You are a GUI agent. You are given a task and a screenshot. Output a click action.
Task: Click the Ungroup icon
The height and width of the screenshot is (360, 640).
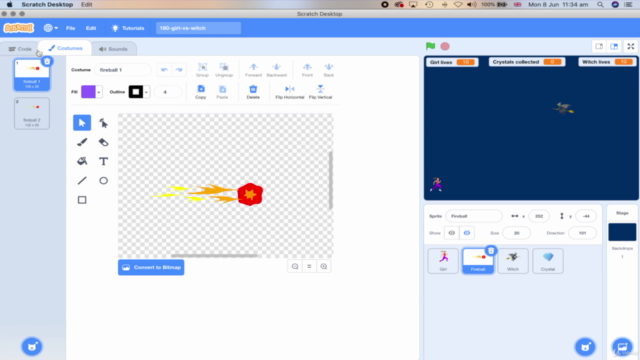click(x=224, y=70)
